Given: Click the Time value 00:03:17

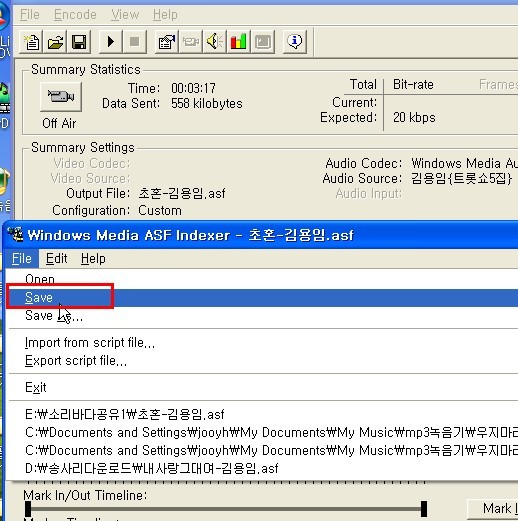Looking at the screenshot, I should click(193, 88).
